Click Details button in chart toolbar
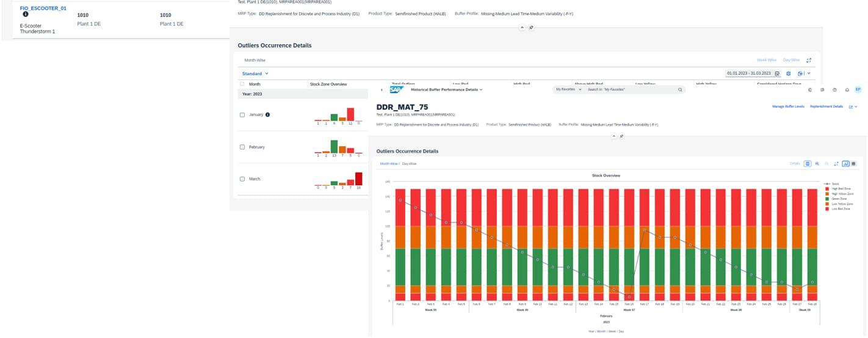Viewport: 868px width, 338px height. 795,163
